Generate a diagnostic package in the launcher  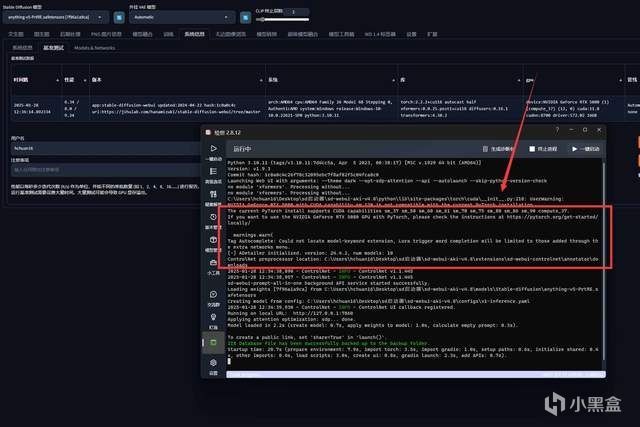(498, 149)
